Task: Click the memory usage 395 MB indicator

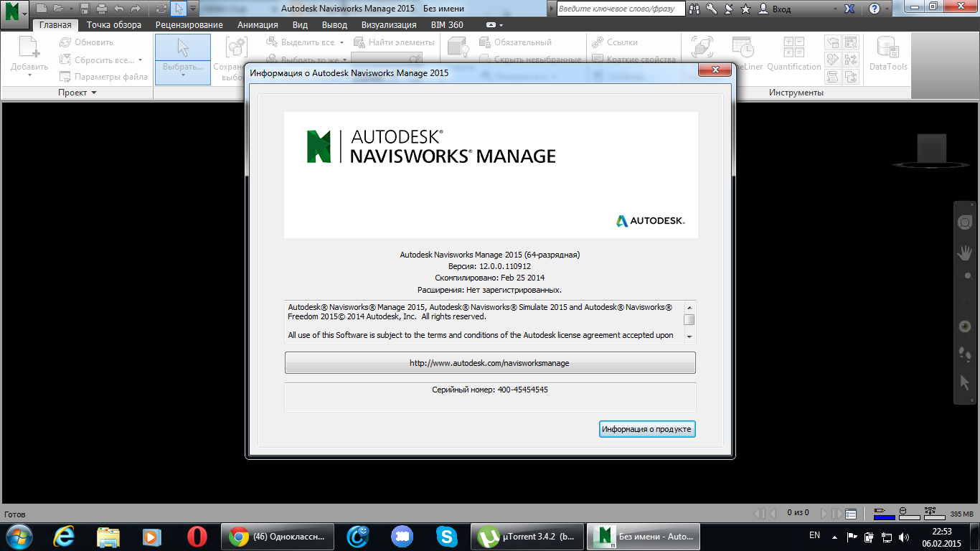Action: [x=961, y=514]
